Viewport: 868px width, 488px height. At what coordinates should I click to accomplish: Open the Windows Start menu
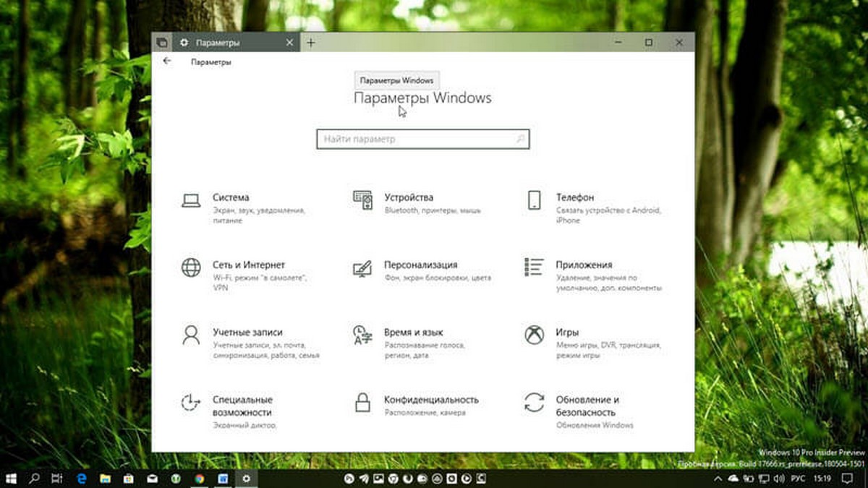(x=12, y=479)
